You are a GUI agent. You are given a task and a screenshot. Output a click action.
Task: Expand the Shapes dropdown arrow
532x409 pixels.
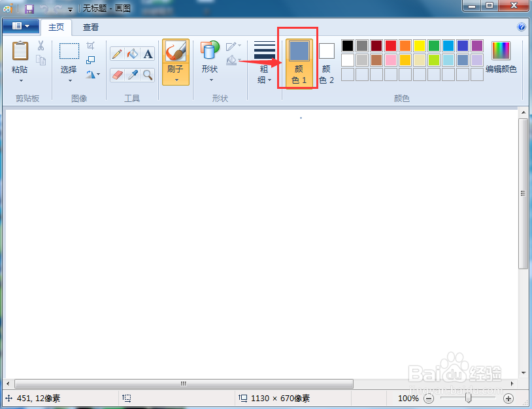(211, 80)
